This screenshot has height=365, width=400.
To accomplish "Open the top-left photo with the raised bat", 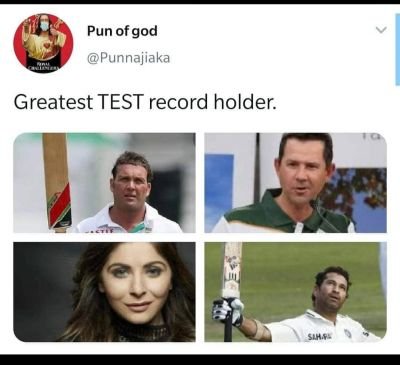I will (x=104, y=183).
